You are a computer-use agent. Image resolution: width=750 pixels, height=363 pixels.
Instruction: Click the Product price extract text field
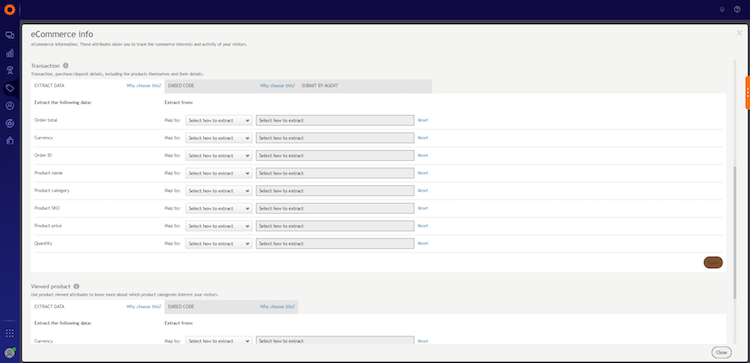point(335,226)
